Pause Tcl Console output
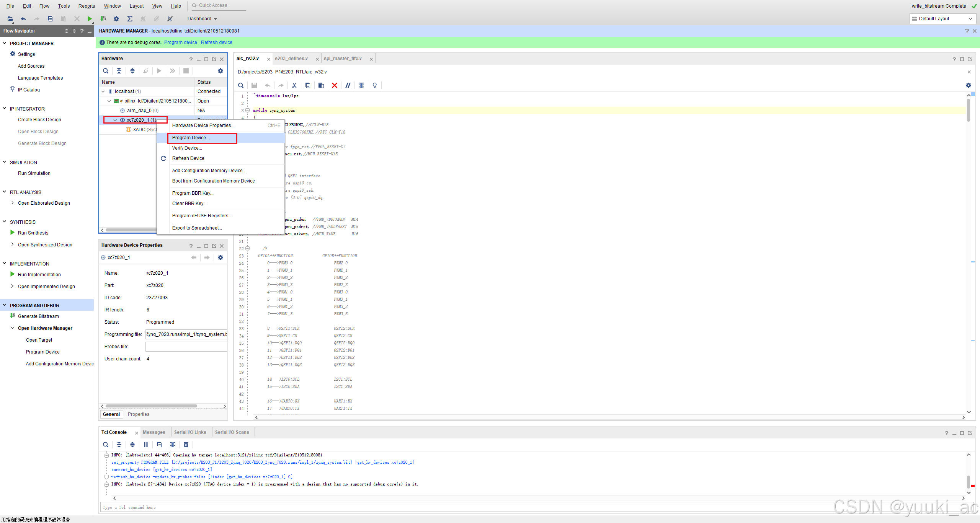 (x=146, y=445)
